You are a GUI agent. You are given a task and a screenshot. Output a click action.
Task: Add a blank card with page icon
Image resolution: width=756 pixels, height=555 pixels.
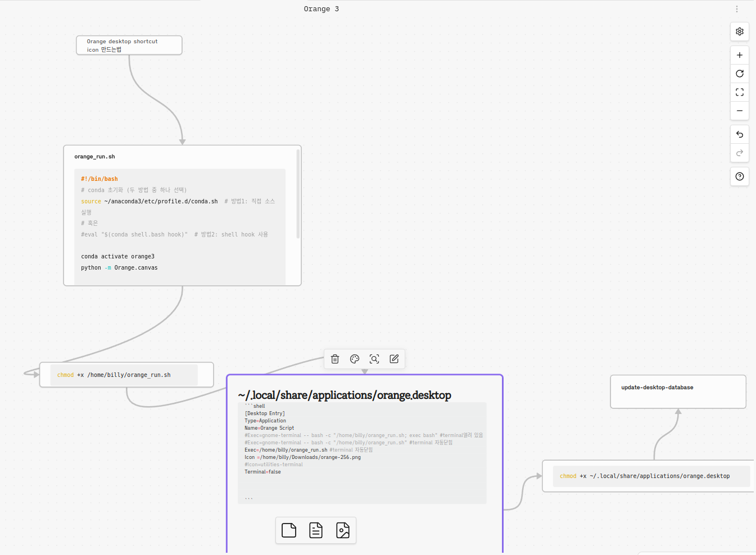pyautogui.click(x=289, y=530)
